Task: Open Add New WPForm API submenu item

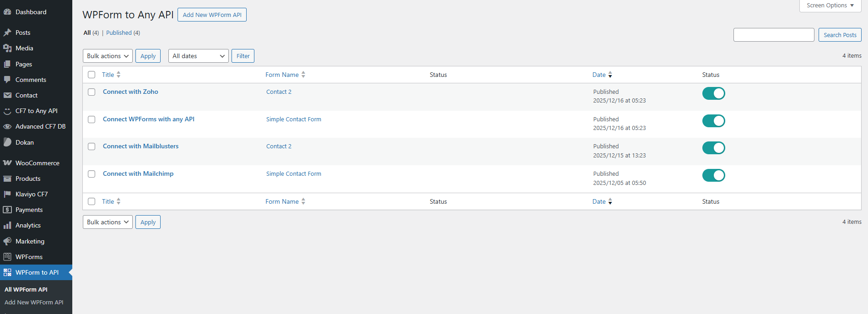Action: click(34, 302)
